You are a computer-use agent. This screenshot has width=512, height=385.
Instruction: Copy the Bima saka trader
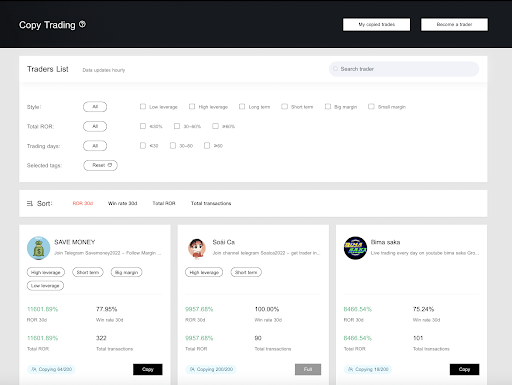click(x=464, y=369)
